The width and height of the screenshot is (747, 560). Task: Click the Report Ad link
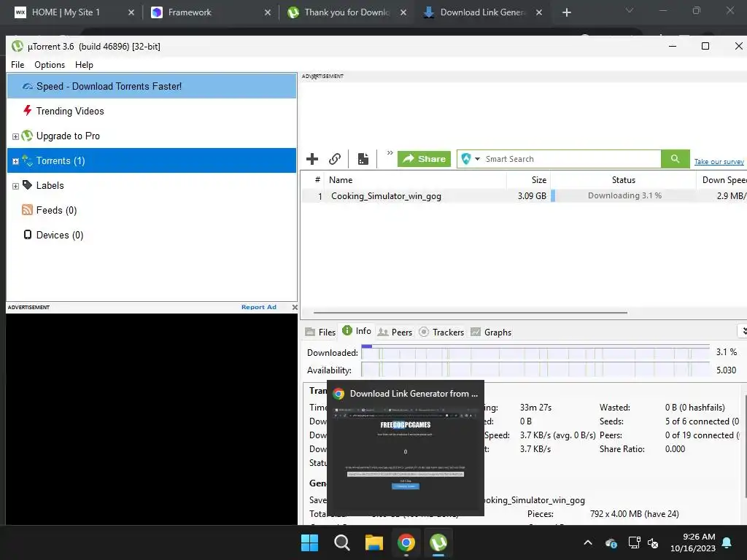click(259, 307)
